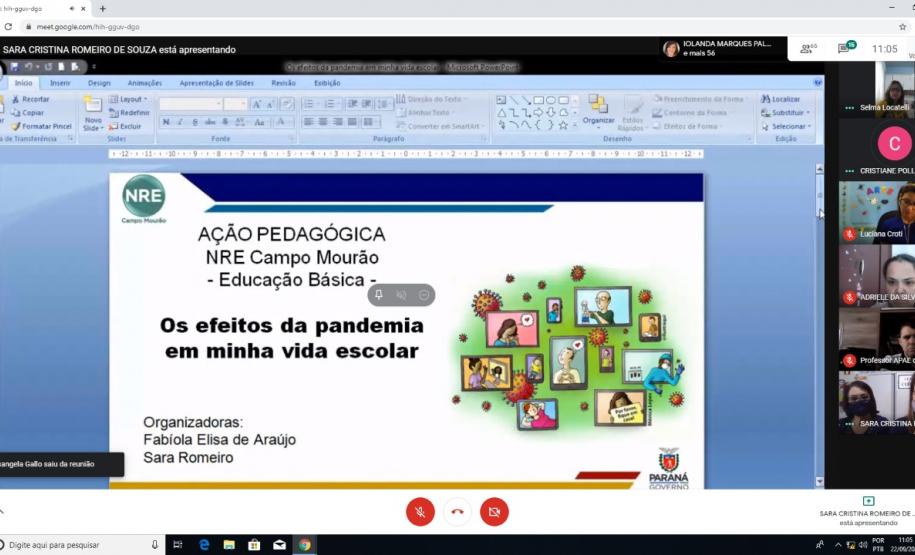Image resolution: width=915 pixels, height=555 pixels.
Task: Expand the Substituir dropdown
Action: (x=785, y=113)
